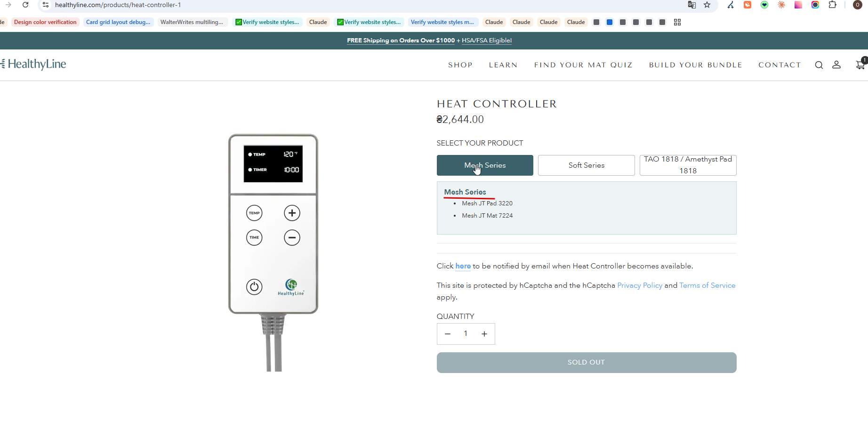Open the orange Claude starburst extension
This screenshot has height=422, width=868.
(x=781, y=5)
